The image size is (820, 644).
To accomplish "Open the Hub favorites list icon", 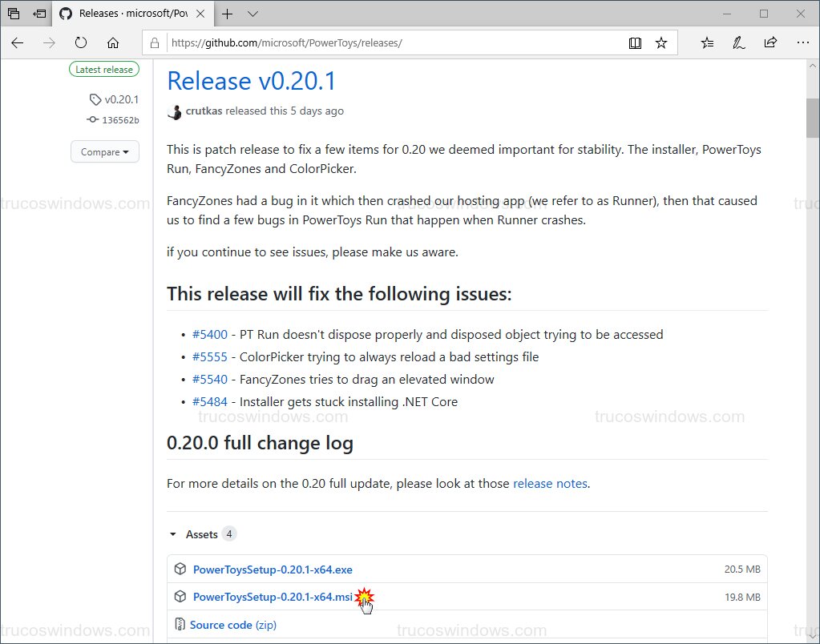I will (x=706, y=42).
